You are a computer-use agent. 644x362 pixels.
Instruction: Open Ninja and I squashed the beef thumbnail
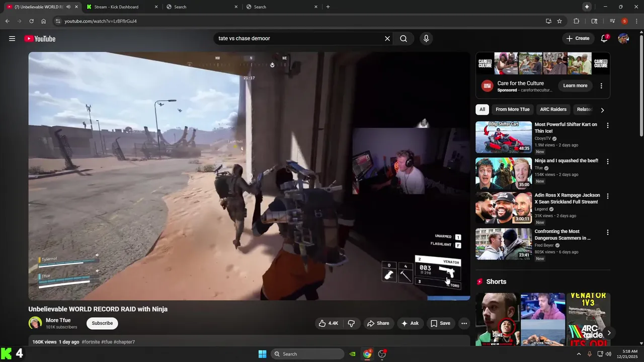pos(504,173)
